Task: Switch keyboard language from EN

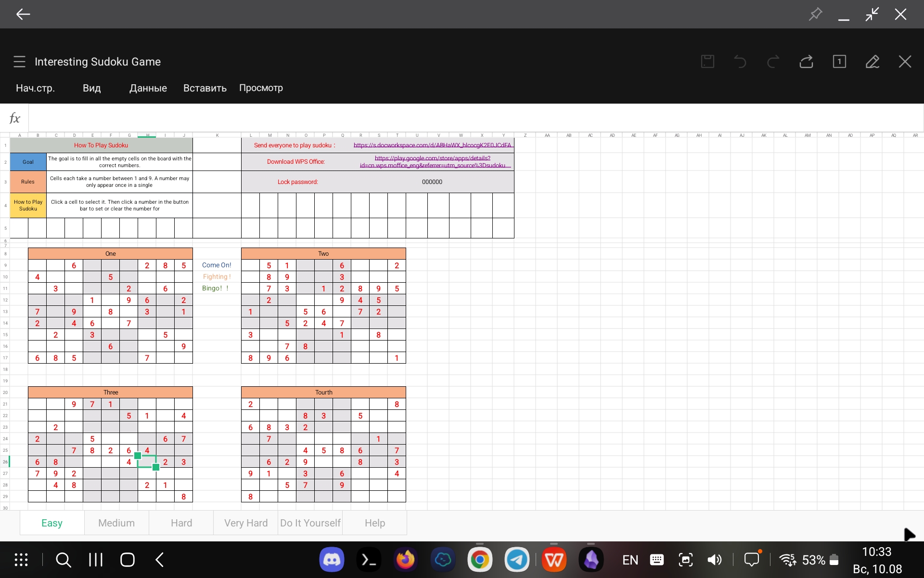Action: click(x=630, y=559)
